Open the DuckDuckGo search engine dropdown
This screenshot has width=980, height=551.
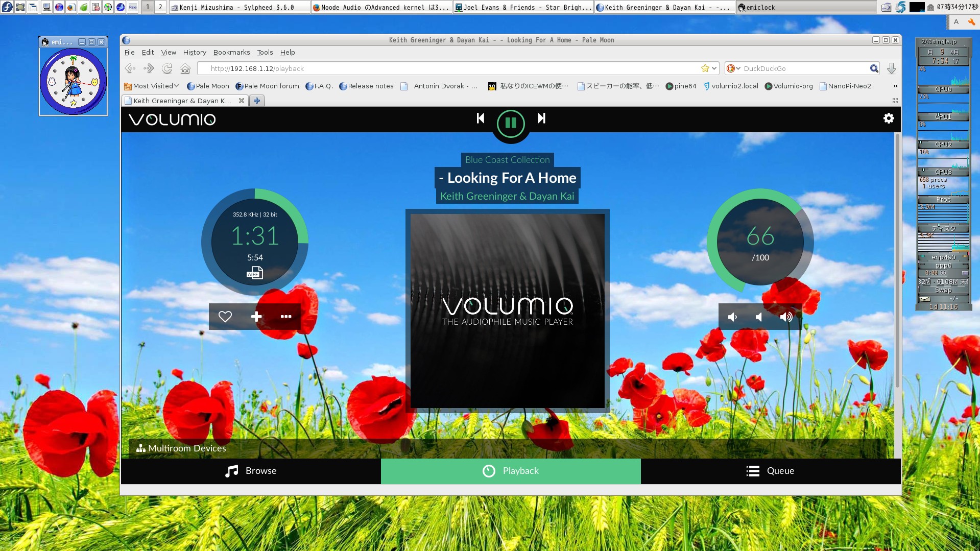coord(733,68)
